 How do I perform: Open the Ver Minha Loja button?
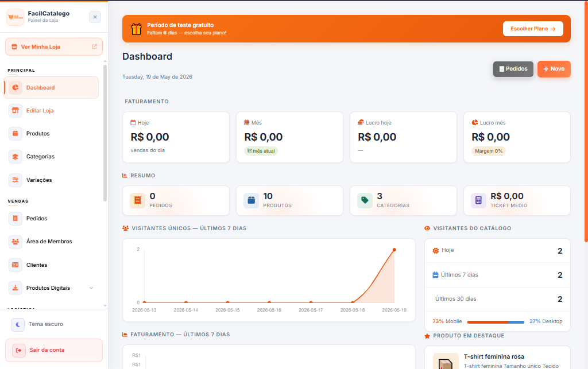[x=54, y=47]
